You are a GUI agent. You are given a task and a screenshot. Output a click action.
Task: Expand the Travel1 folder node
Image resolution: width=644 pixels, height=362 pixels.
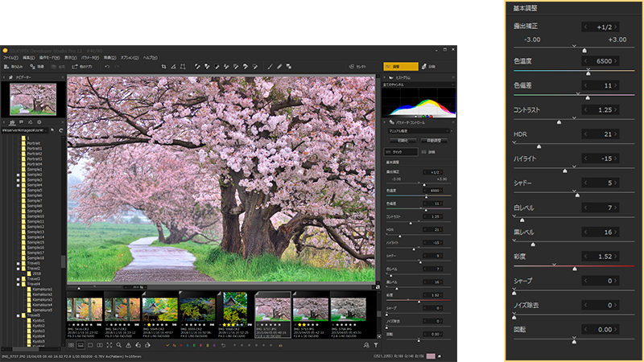point(18,264)
